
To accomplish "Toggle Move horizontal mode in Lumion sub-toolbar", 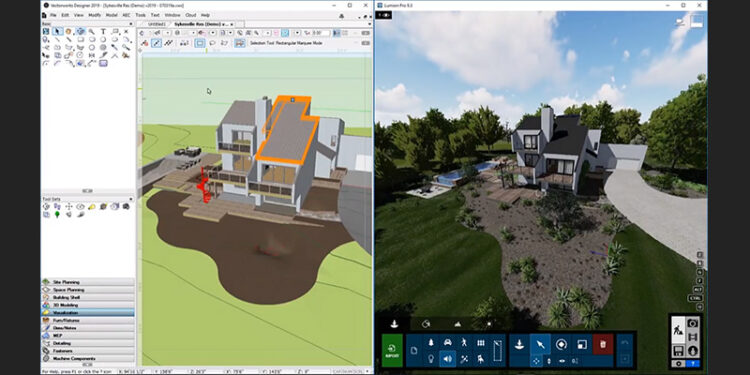I will 562,361.
